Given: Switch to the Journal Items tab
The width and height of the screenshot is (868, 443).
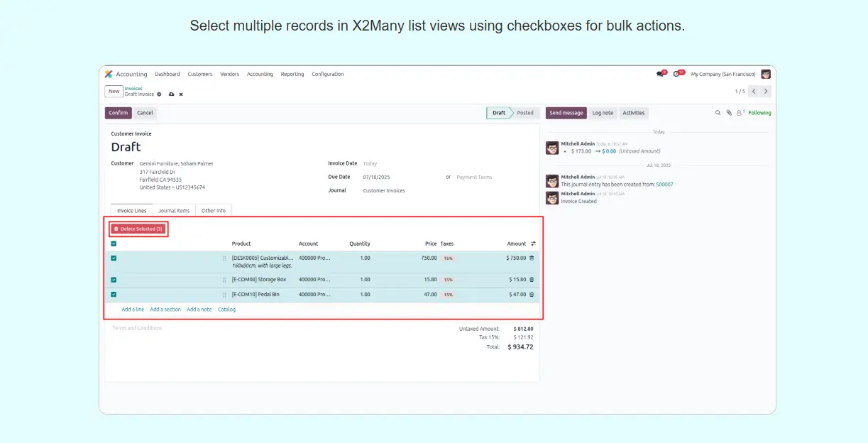Looking at the screenshot, I should [174, 211].
